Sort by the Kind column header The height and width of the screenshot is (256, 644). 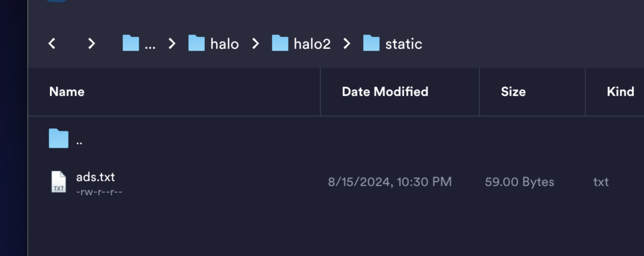620,92
